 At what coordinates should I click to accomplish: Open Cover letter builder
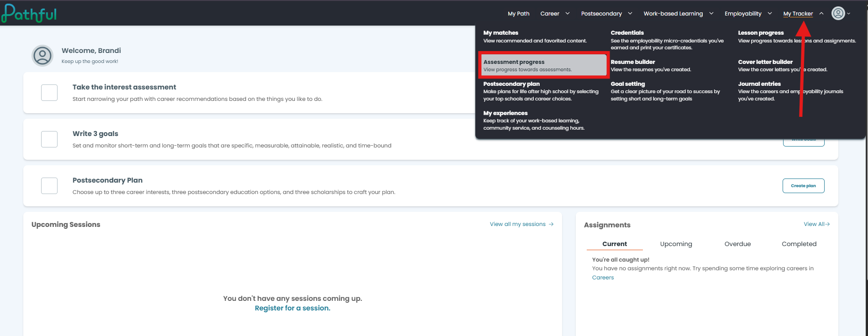[x=783, y=65]
